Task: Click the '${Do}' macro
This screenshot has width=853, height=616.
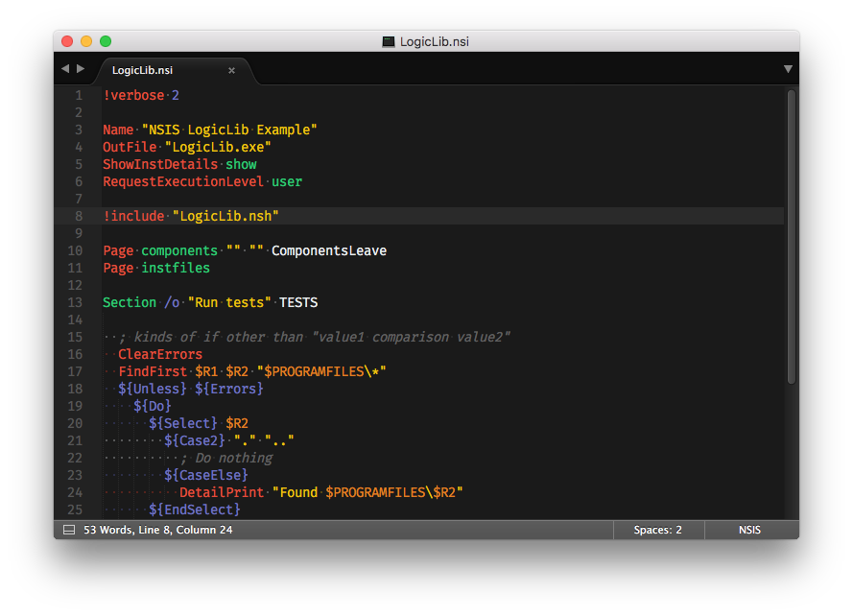Action: coord(153,406)
